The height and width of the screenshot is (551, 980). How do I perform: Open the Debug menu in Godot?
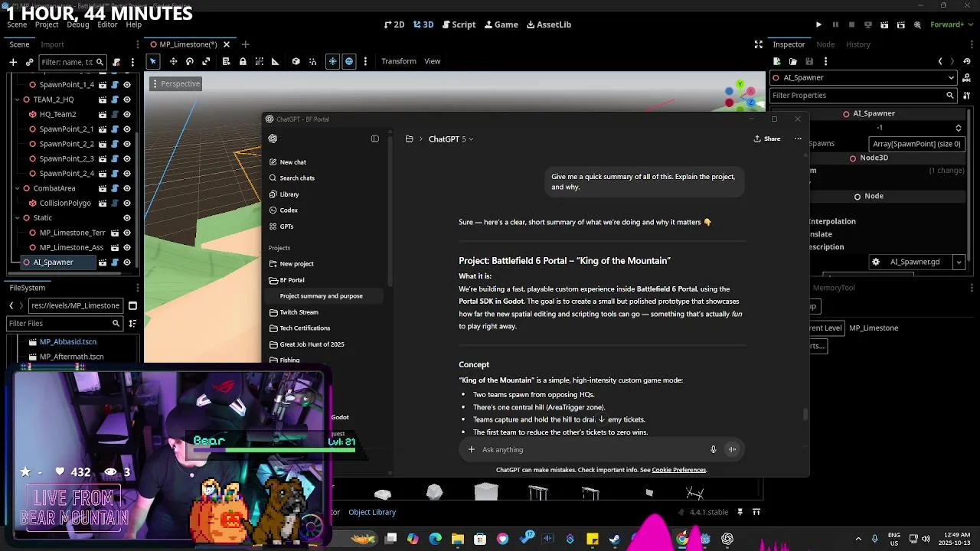pos(77,24)
